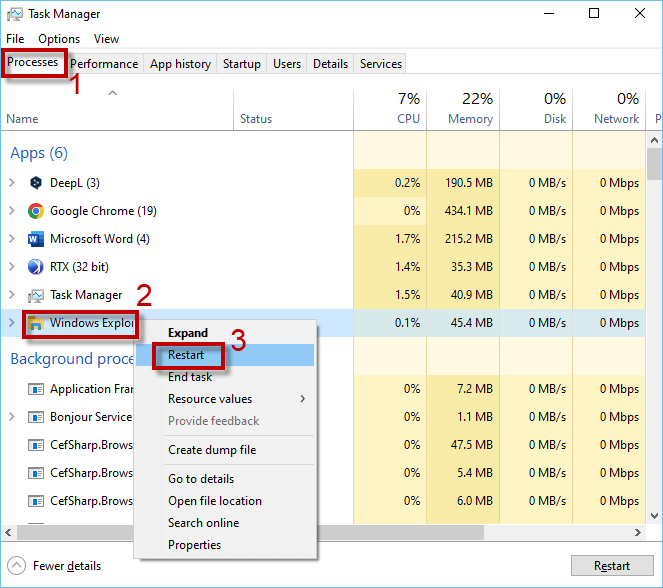Expand the DeepL (3) process group

pos(12,183)
